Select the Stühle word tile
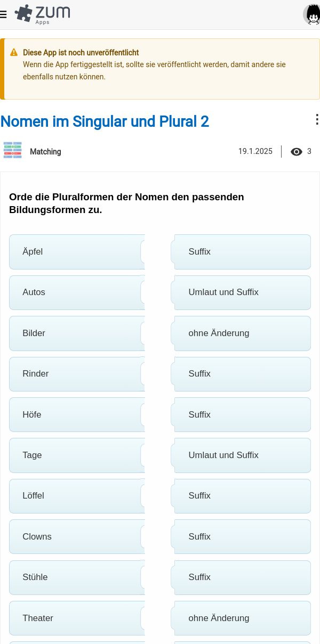 77,577
